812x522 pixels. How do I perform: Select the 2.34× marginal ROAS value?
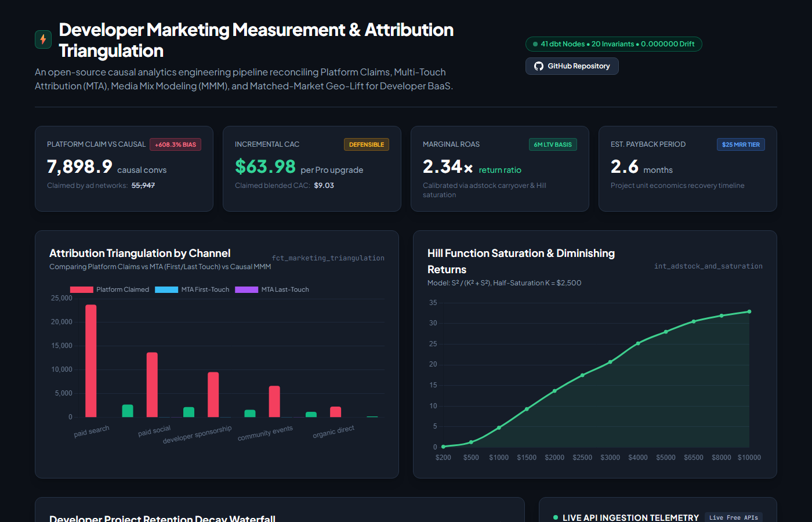point(448,167)
